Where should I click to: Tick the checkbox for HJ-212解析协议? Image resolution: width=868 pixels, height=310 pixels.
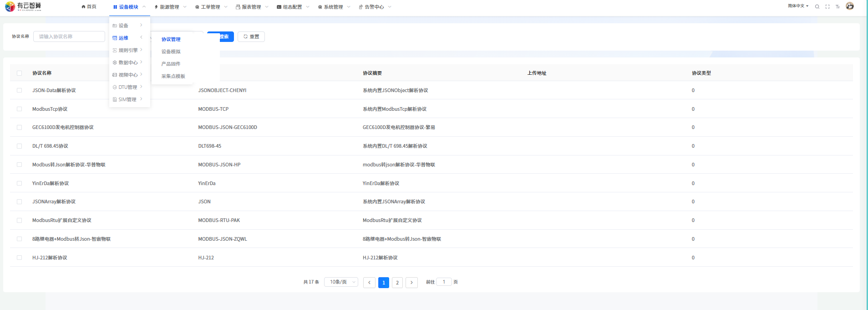[19, 258]
